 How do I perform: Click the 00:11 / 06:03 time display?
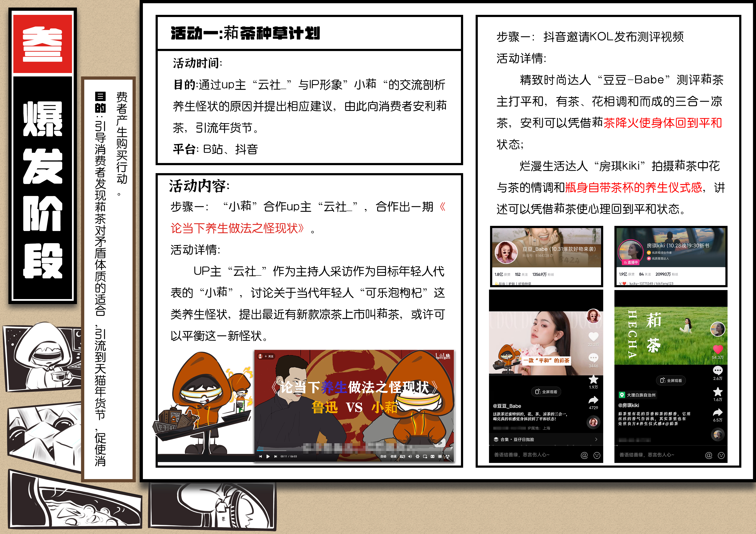coord(288,456)
